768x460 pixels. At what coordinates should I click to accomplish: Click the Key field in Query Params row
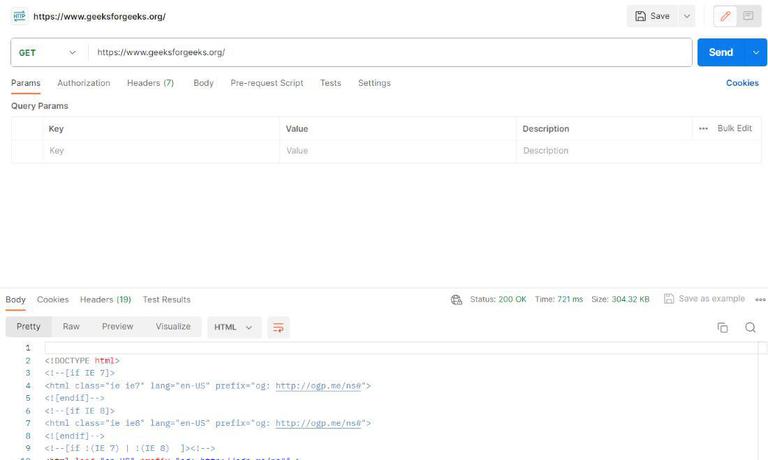161,151
